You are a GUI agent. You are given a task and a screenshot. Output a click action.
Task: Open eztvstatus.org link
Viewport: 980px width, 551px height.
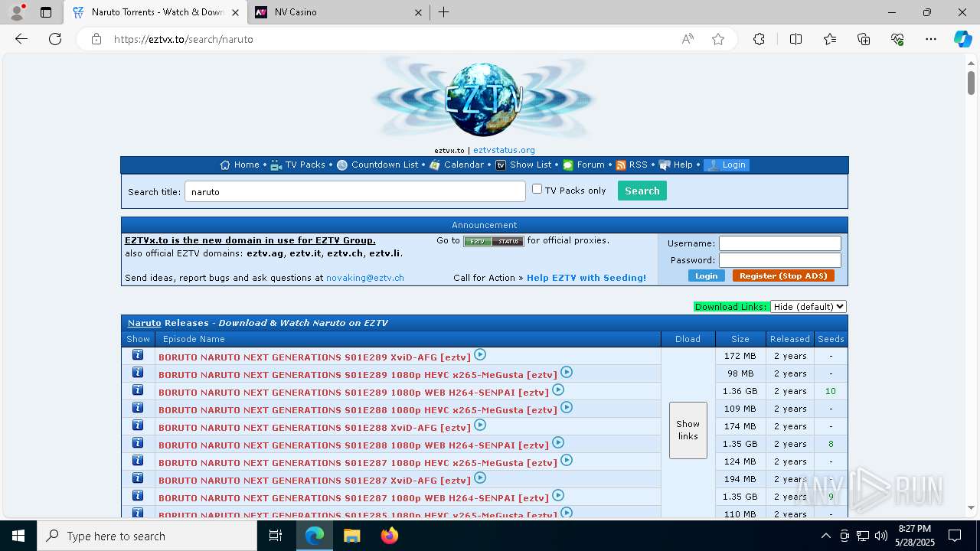(504, 150)
